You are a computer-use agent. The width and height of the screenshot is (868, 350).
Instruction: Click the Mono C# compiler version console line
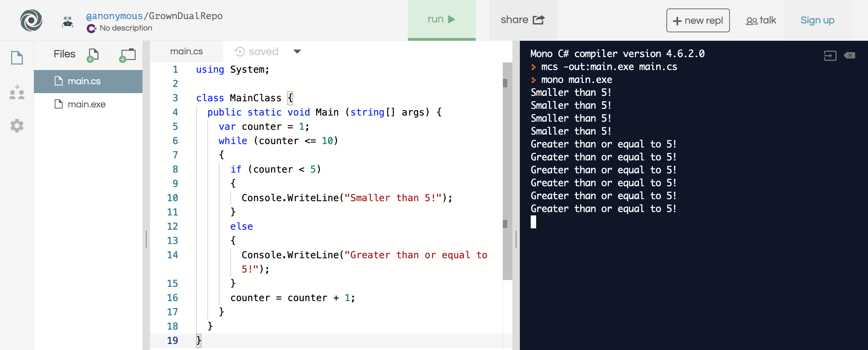tap(618, 54)
